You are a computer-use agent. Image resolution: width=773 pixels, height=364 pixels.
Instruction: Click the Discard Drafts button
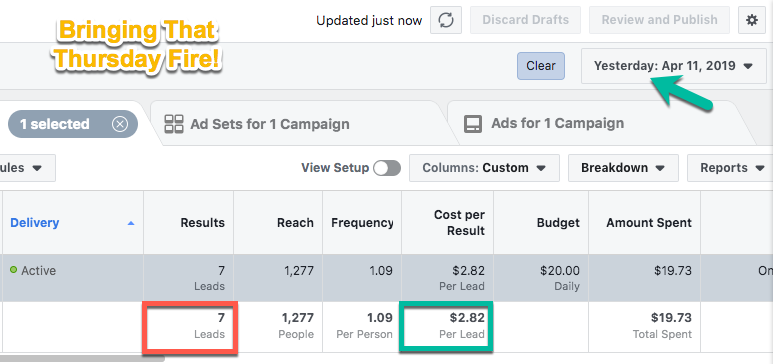(526, 20)
